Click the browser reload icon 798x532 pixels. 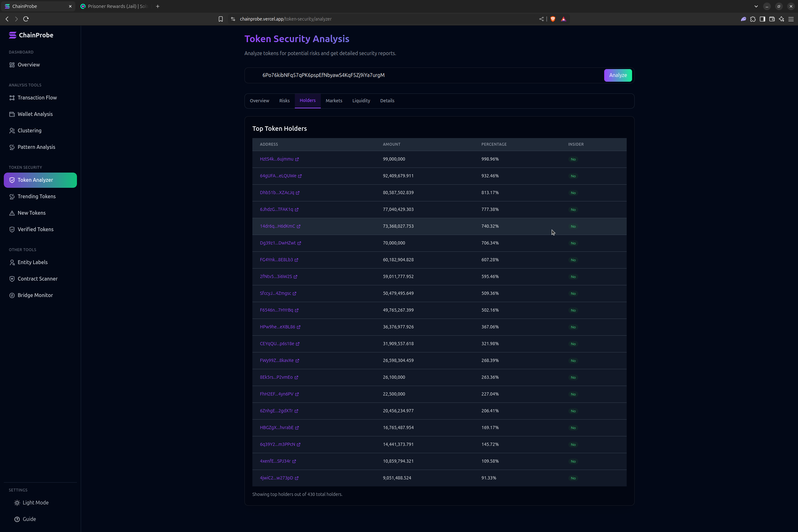(x=26, y=19)
